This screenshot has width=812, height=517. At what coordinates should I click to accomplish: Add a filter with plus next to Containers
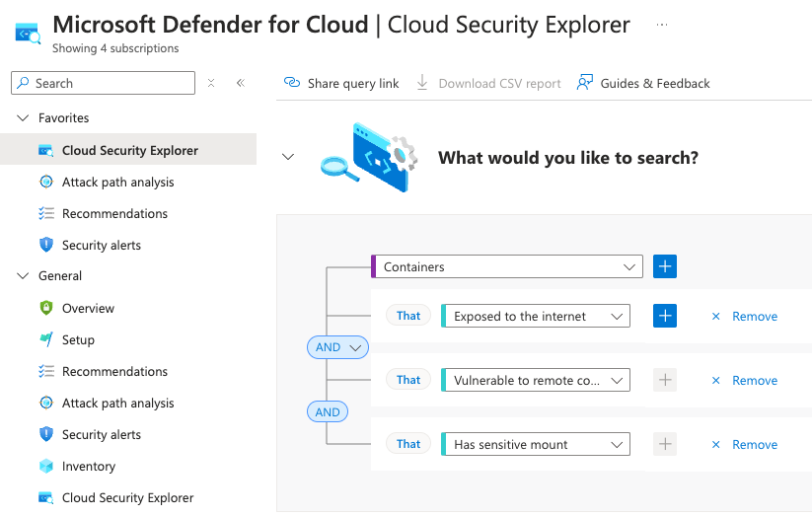[665, 266]
